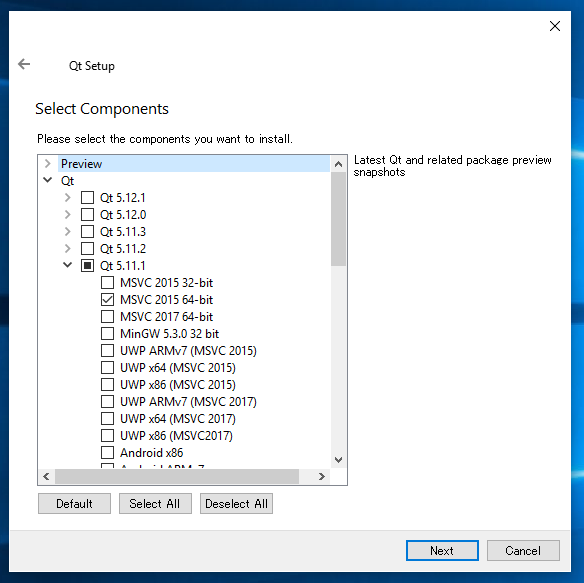Expand the Qt 5.12.0 node
The image size is (584, 583).
pos(67,215)
